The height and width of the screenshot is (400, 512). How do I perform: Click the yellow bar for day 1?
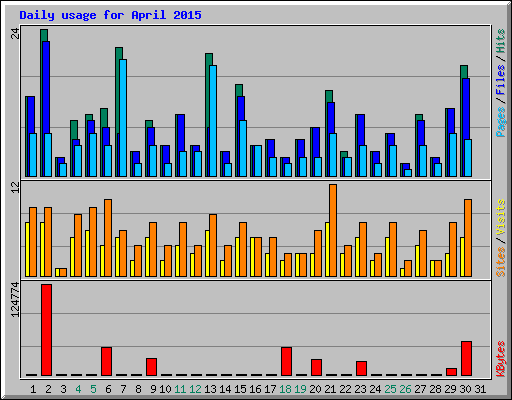(x=27, y=249)
